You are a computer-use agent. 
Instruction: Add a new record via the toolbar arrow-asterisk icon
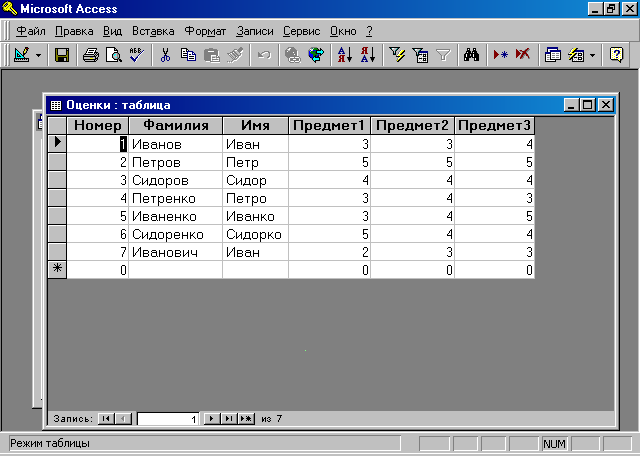500,55
